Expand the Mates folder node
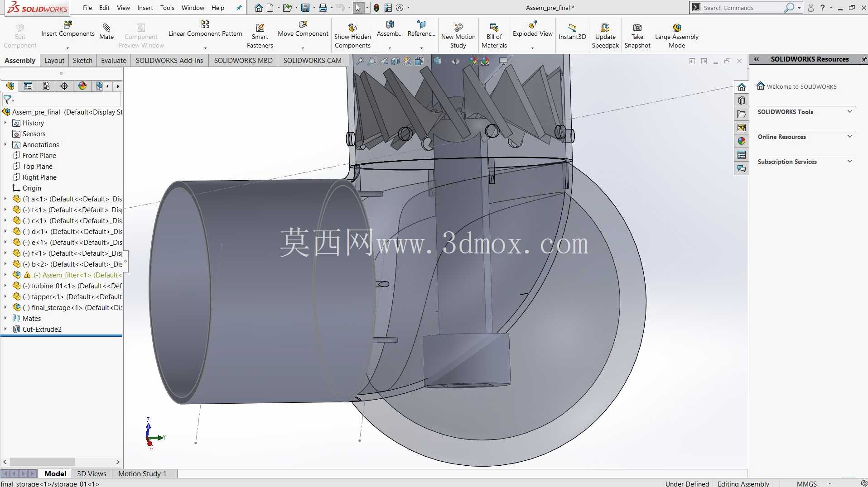The image size is (868, 487). [5, 318]
